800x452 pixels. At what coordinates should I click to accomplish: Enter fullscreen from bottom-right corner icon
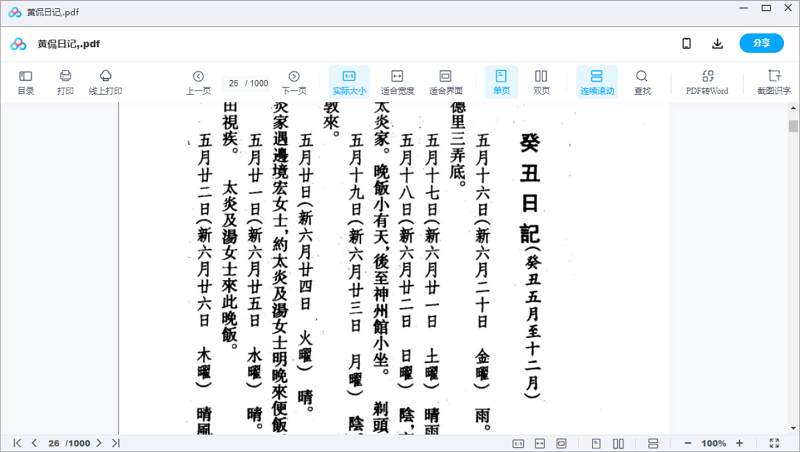click(774, 443)
